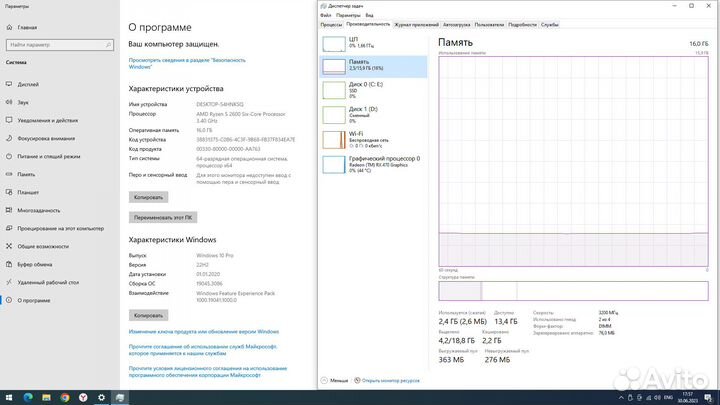
Task: Select Диск 1 (D:) performance item
Action: click(x=373, y=115)
